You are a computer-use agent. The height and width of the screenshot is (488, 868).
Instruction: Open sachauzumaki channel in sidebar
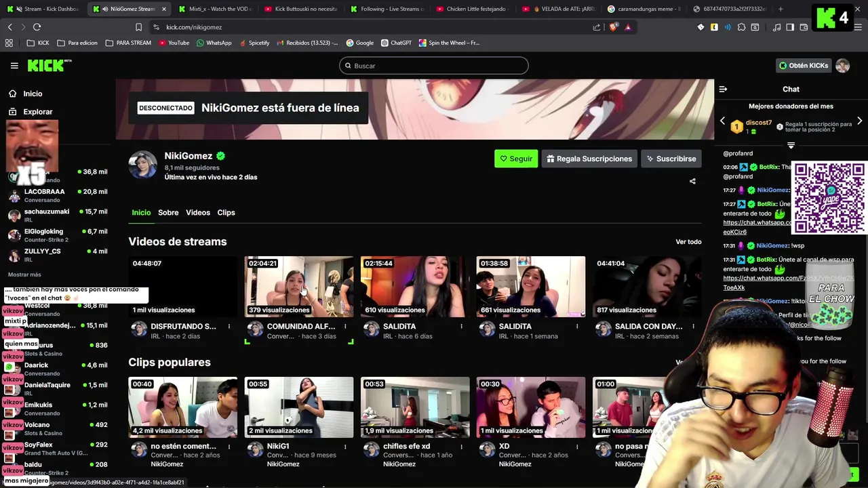click(x=58, y=216)
